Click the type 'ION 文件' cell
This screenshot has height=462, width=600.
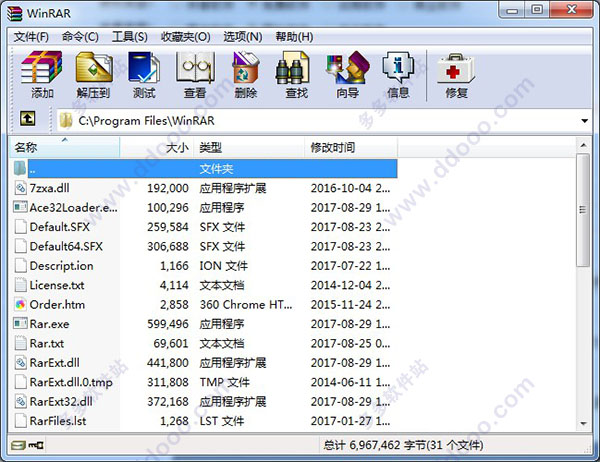(x=223, y=266)
